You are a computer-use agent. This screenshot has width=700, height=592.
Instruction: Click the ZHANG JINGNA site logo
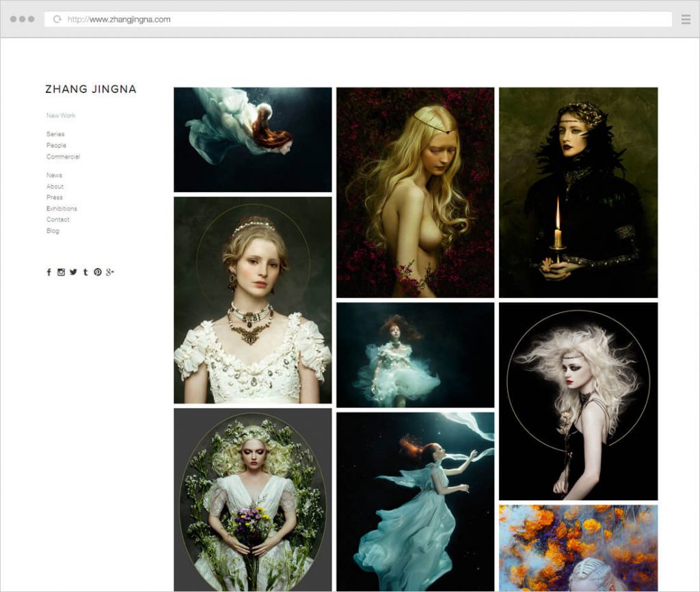[90, 89]
